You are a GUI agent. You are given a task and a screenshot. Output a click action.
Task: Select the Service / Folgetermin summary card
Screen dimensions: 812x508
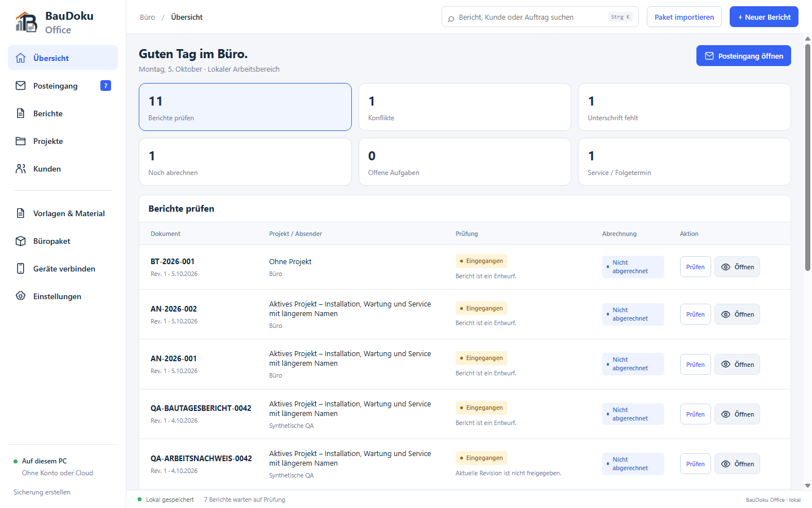[x=685, y=162]
